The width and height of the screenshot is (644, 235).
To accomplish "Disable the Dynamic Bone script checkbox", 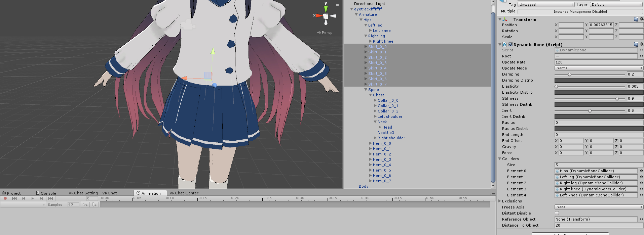I will click(x=511, y=44).
